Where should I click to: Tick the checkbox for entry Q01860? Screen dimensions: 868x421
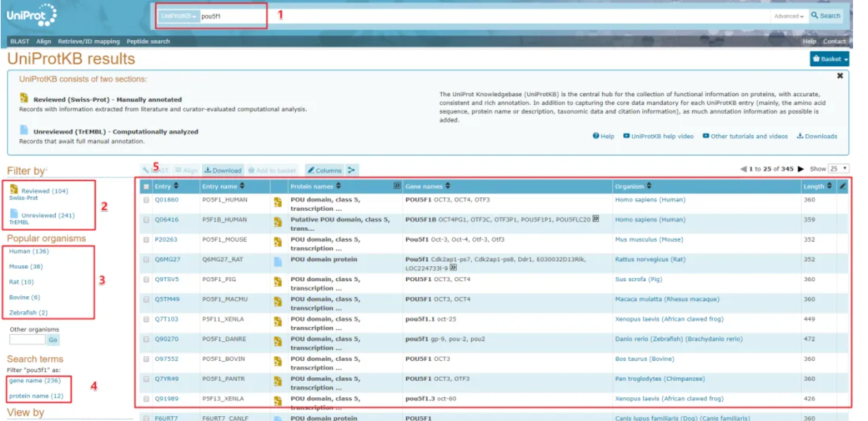(146, 201)
